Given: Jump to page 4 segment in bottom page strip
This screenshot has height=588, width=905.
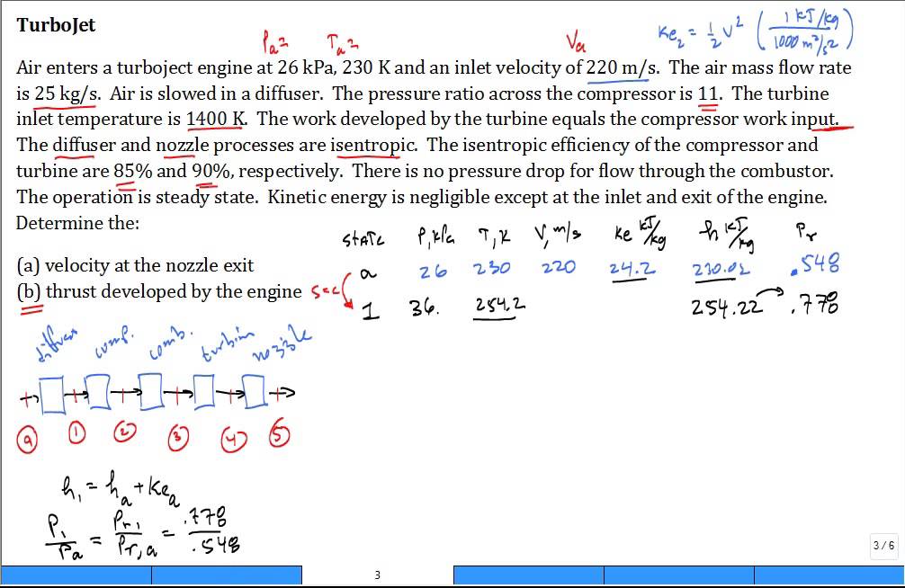Looking at the screenshot, I should tap(529, 575).
